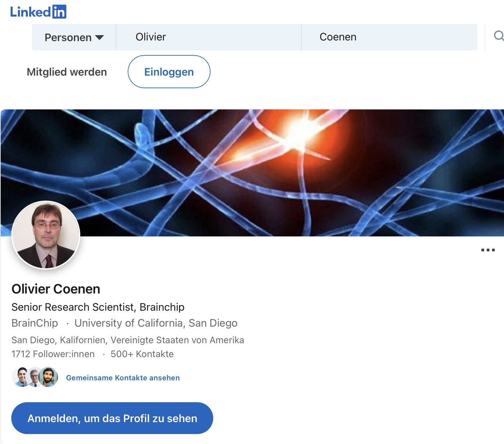Click the magnifier search icon
The image size is (504, 444).
coord(498,35)
